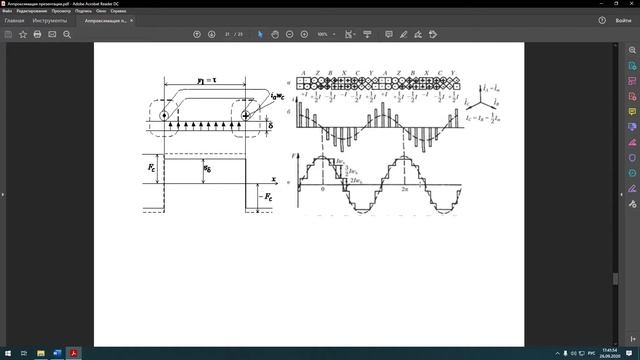Open the search tool in right panel
Image resolution: width=640 pixels, height=360 pixels.
(x=632, y=50)
